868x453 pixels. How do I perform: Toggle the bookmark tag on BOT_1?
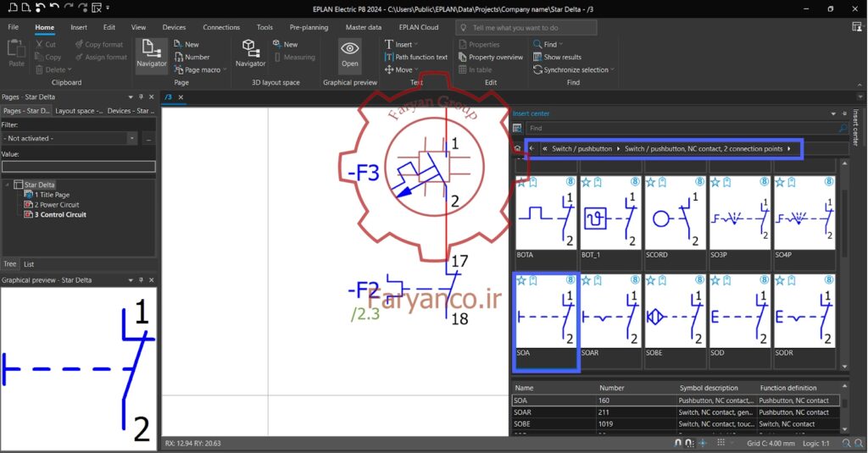598,183
